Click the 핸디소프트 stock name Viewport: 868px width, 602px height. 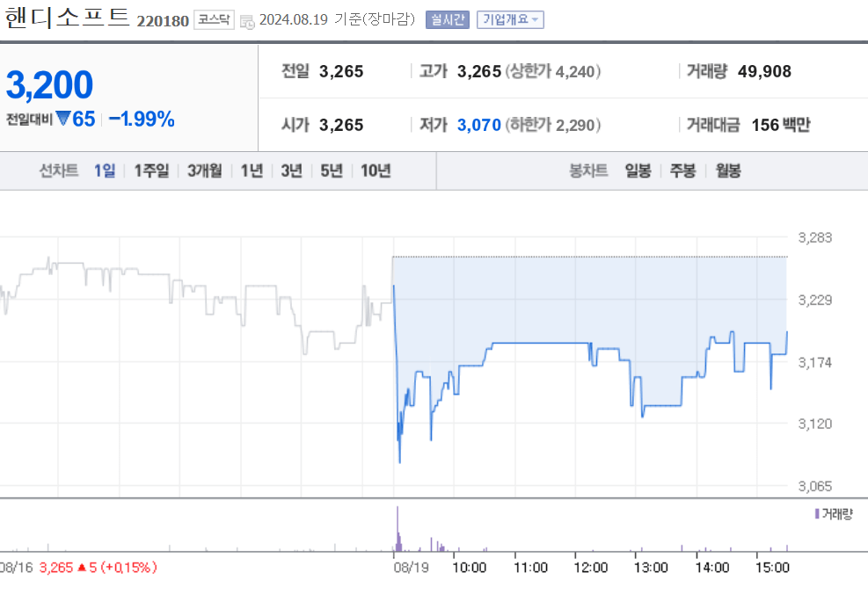[x=67, y=18]
